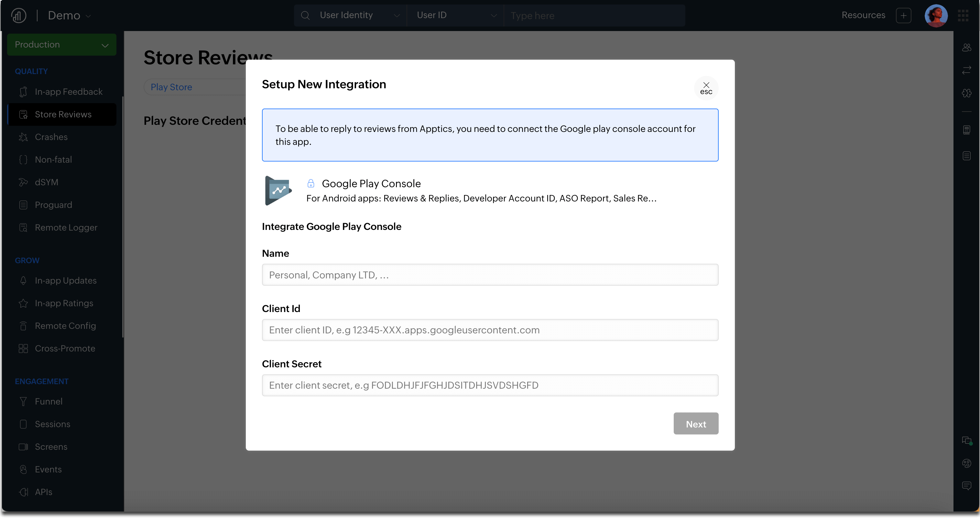Screen dimensions: 980x518
Task: Open dSYM in sidebar
Action: [x=62, y=182]
